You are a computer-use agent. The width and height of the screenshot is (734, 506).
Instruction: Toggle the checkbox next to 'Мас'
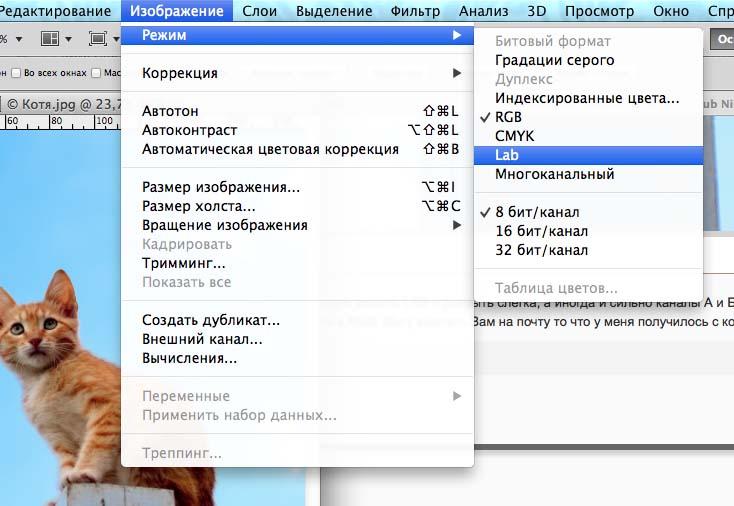[x=96, y=73]
